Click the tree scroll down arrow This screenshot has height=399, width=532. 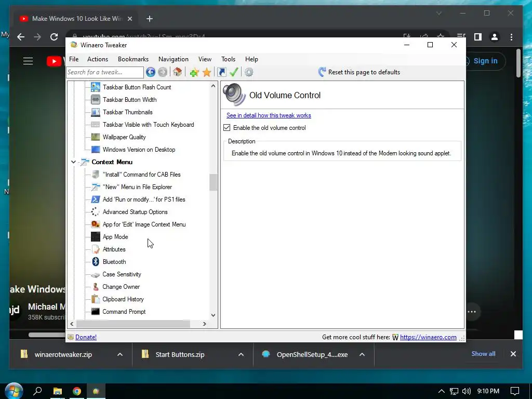pos(213,315)
